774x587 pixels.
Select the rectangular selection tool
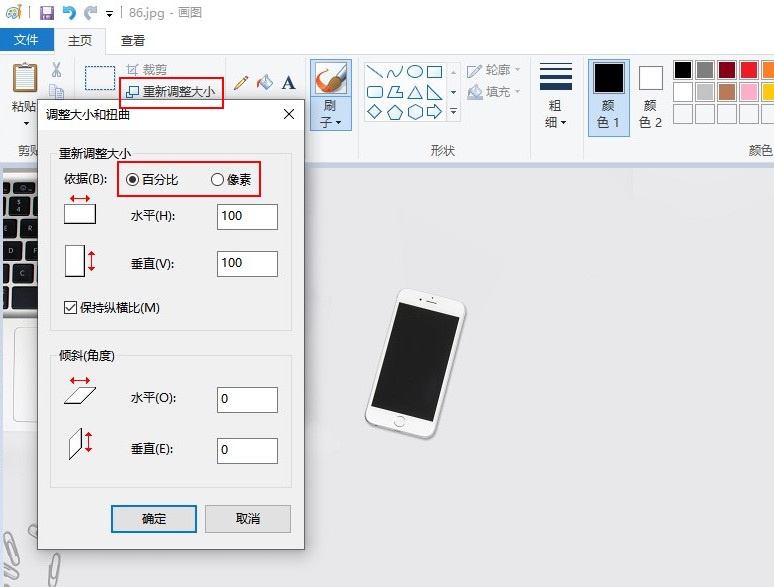click(x=100, y=78)
